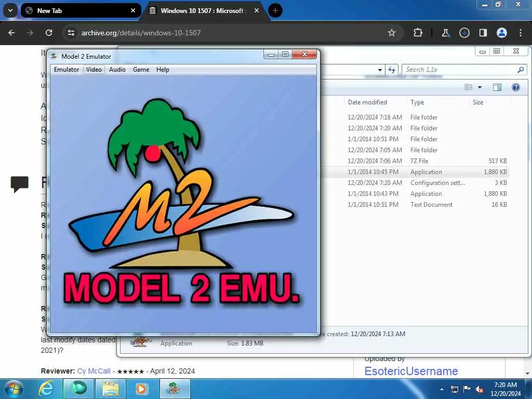
Task: Open Chrome downloads icon
Action: (464, 33)
